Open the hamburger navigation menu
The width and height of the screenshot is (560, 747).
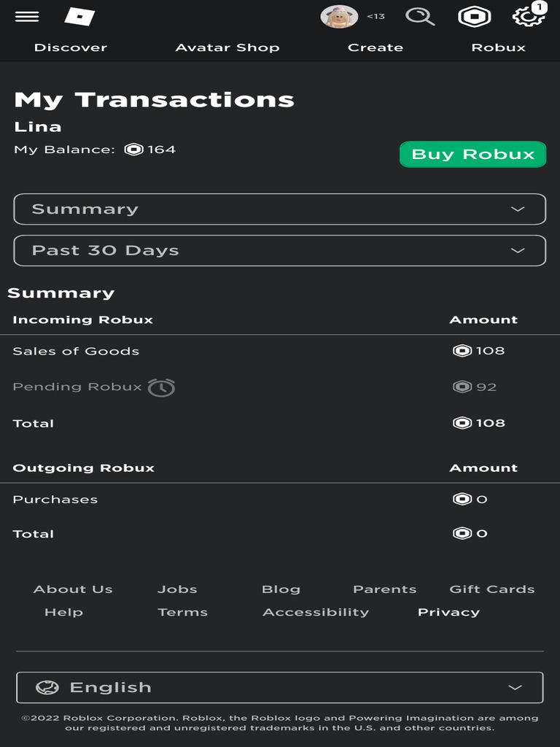click(x=27, y=16)
